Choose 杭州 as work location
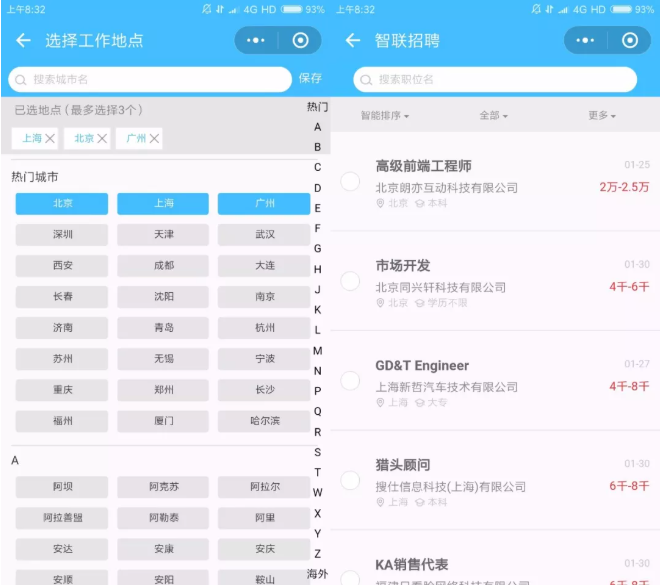Image resolution: width=660 pixels, height=586 pixels. (x=264, y=328)
